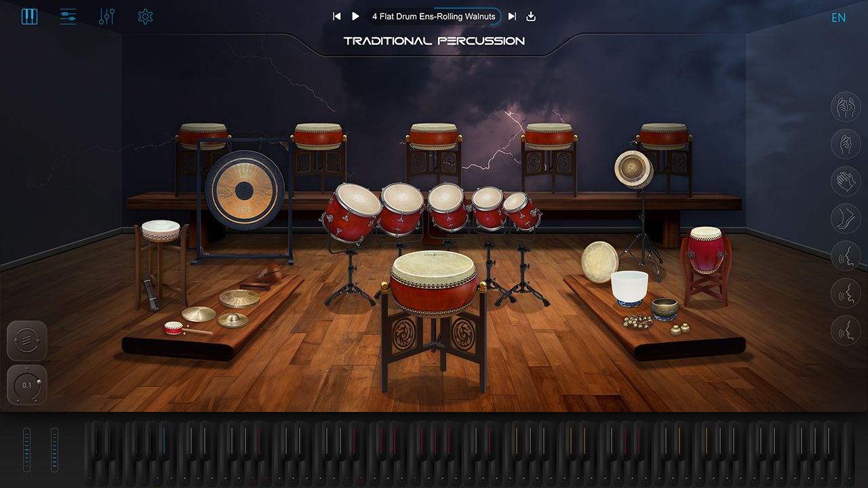868x488 pixels.
Task: Select the foot stomp icon
Action: (x=846, y=218)
